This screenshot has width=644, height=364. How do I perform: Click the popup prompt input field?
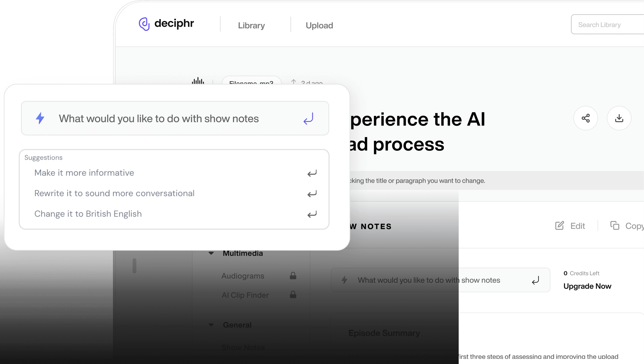[175, 118]
